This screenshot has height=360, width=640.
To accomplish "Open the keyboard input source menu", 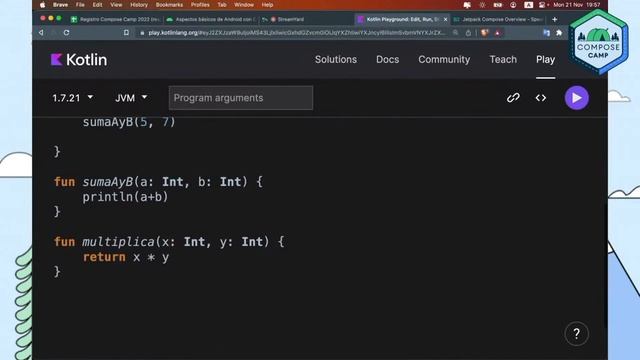I will coord(529,5).
